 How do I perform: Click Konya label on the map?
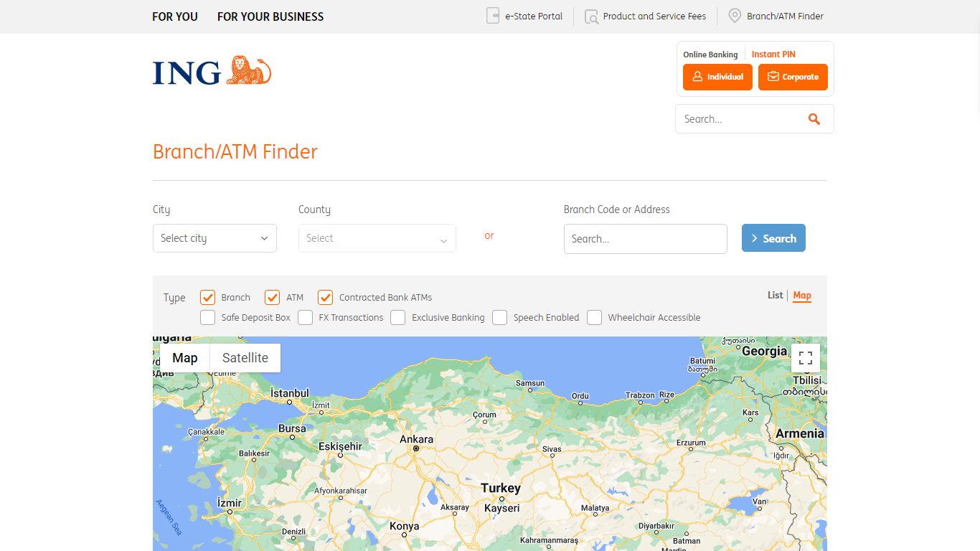(x=404, y=526)
